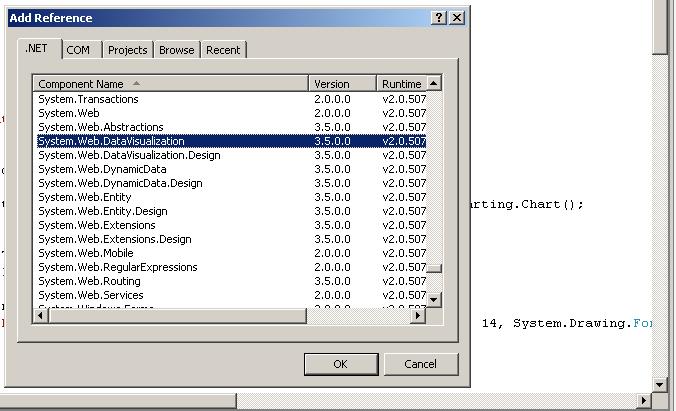Image resolution: width=676 pixels, height=411 pixels.
Task: Click list scroll right arrow
Action: (418, 316)
